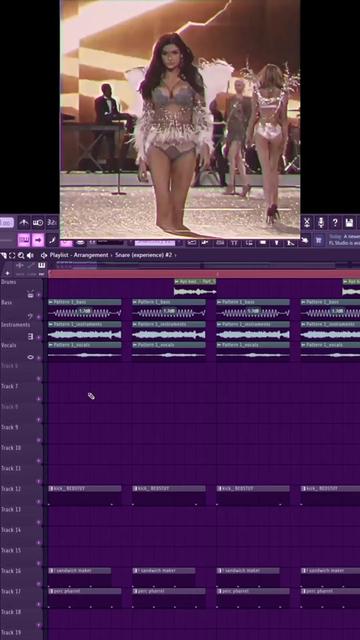Click 'Arrangement' in the playlist title breadcrumb
This screenshot has width=360, height=640.
pos(91,255)
